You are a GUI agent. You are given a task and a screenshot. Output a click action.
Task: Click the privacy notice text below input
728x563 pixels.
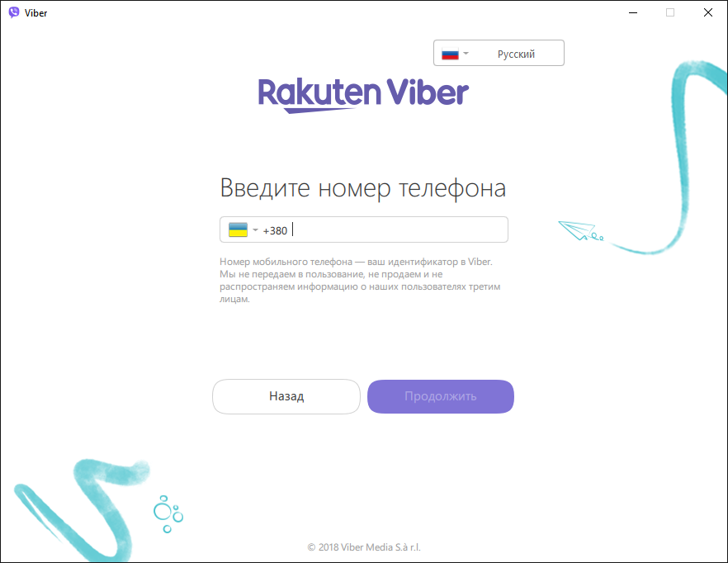[x=360, y=280]
